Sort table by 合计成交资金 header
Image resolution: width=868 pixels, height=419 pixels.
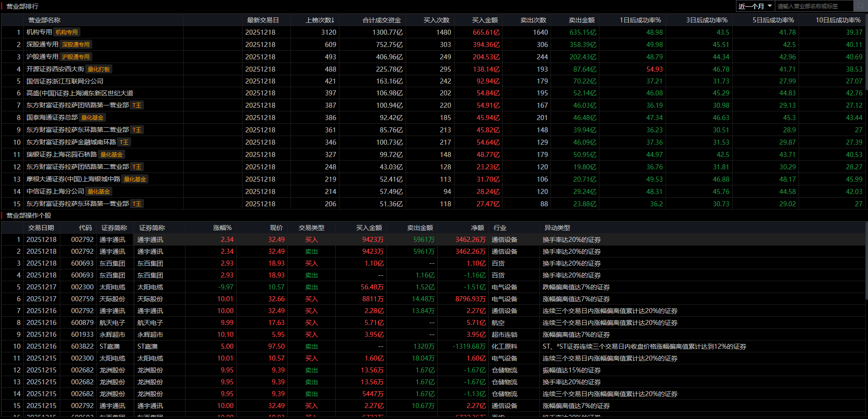[x=381, y=20]
